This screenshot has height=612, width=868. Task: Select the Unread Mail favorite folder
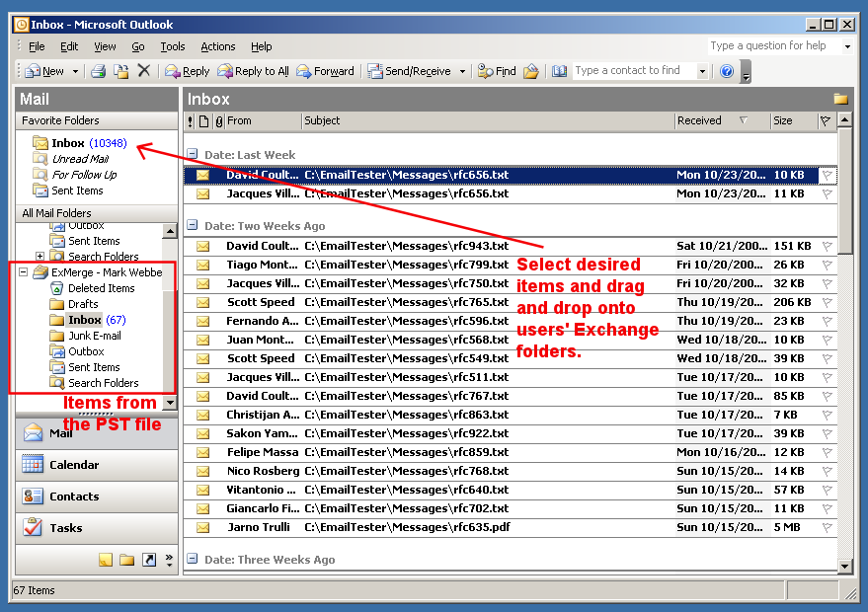[x=70, y=159]
